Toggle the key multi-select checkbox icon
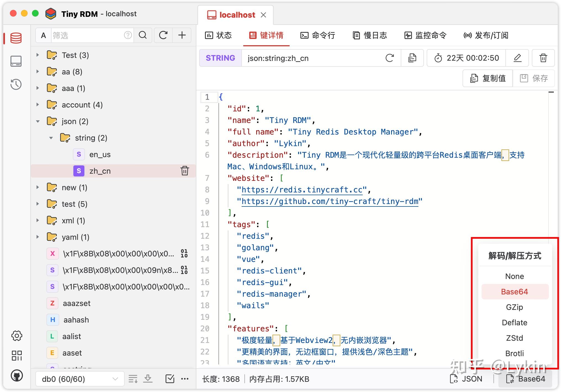Viewport: 561px width, 392px height. (x=170, y=379)
